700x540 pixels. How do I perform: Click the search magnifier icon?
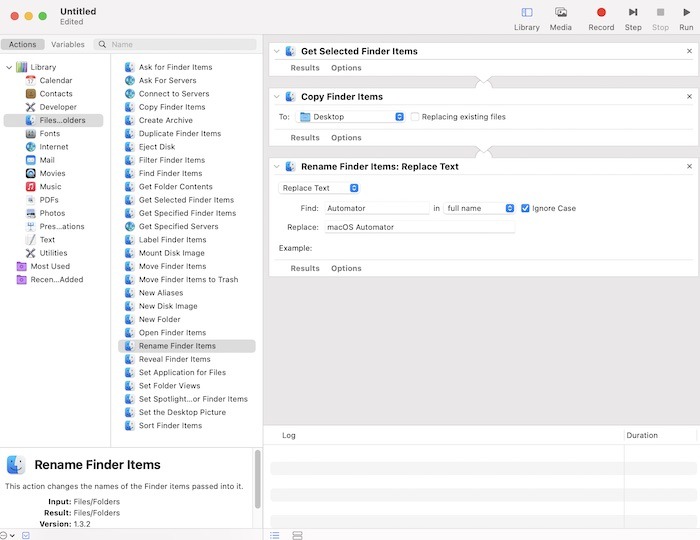[102, 44]
